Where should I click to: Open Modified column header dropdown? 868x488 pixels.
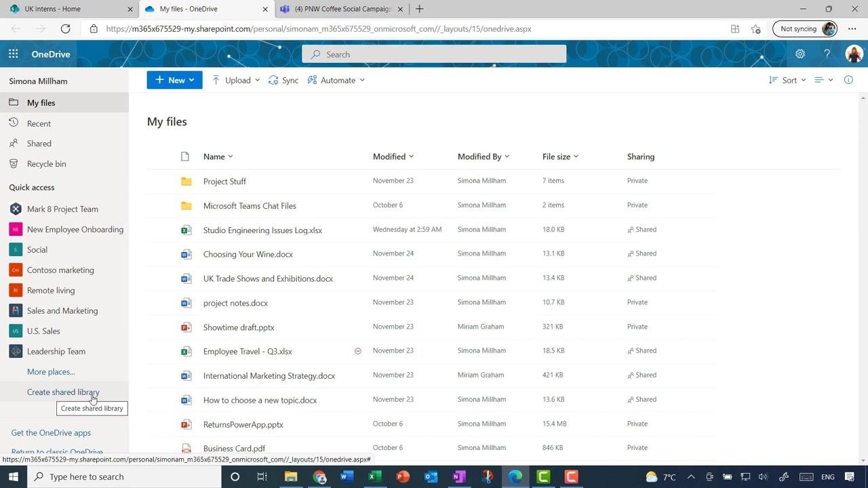tap(393, 157)
